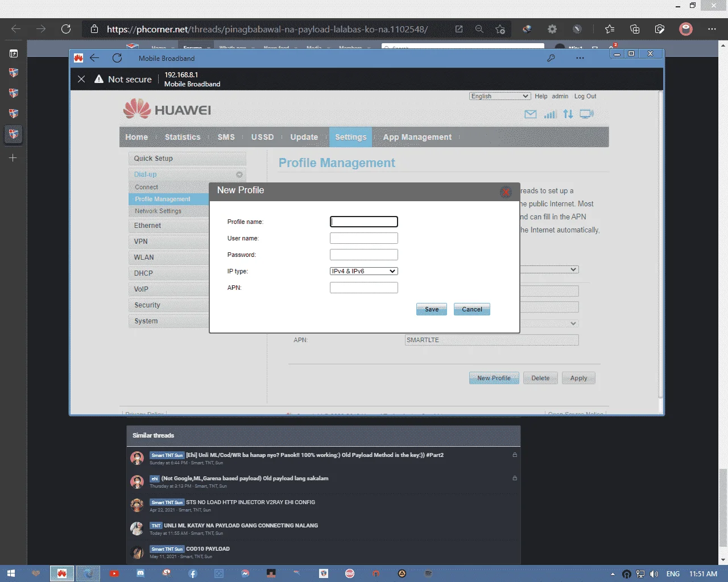Expand the Security sidebar section
The image size is (728, 582).
click(x=169, y=305)
